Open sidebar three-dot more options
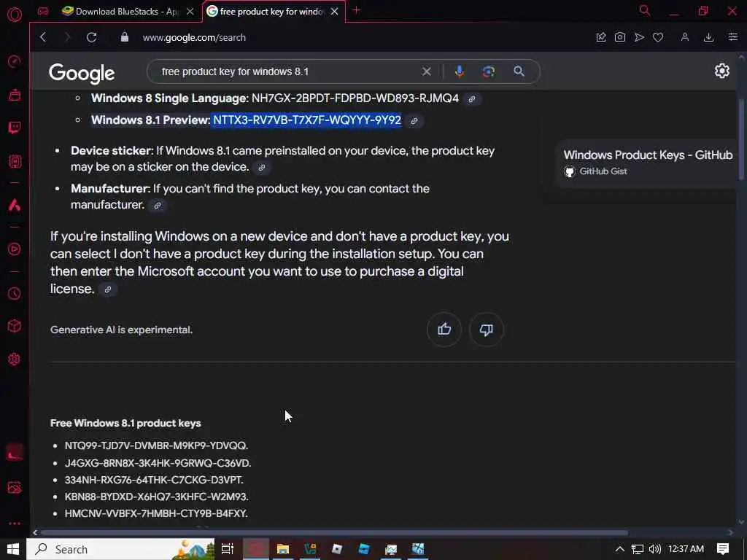The width and height of the screenshot is (747, 560). [x=15, y=524]
